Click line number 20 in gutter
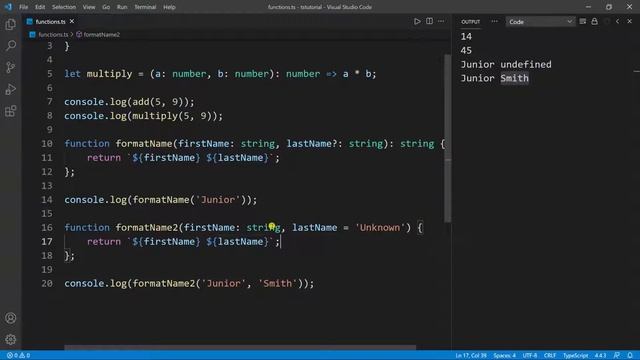Screen dimensions: 640x360 47,283
